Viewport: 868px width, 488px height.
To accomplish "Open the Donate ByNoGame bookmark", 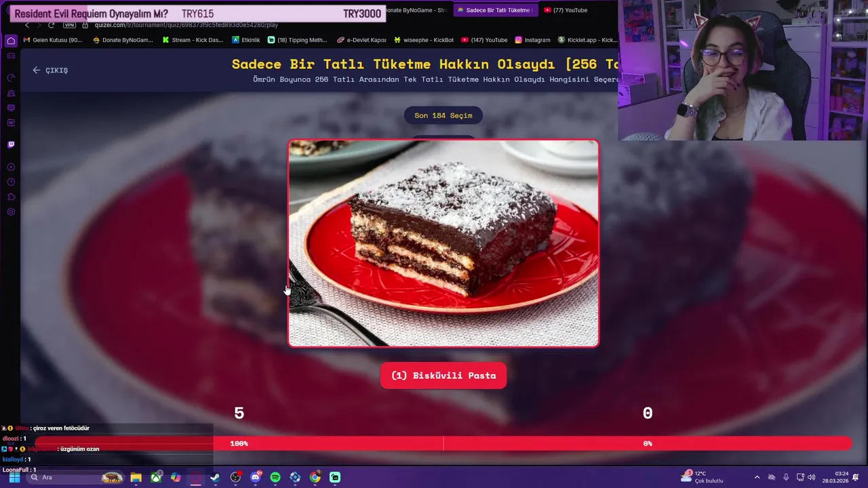I will [x=123, y=40].
